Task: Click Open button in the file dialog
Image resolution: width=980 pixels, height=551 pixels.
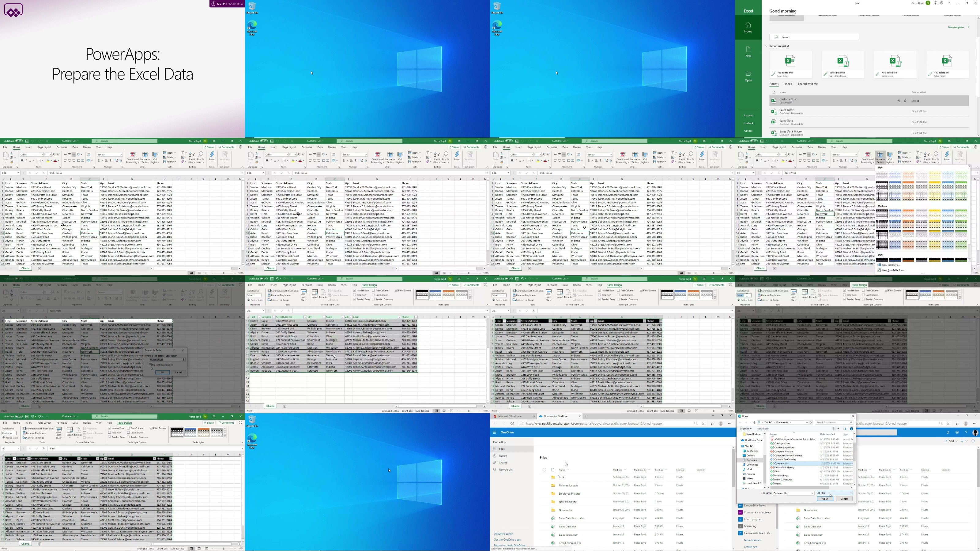Action: click(x=824, y=499)
